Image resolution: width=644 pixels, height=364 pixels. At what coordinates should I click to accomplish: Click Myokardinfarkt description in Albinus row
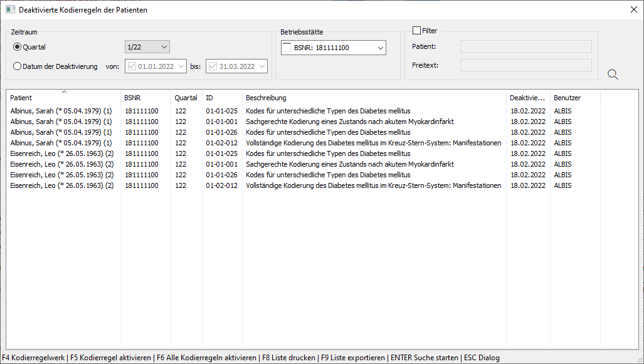pyautogui.click(x=350, y=122)
